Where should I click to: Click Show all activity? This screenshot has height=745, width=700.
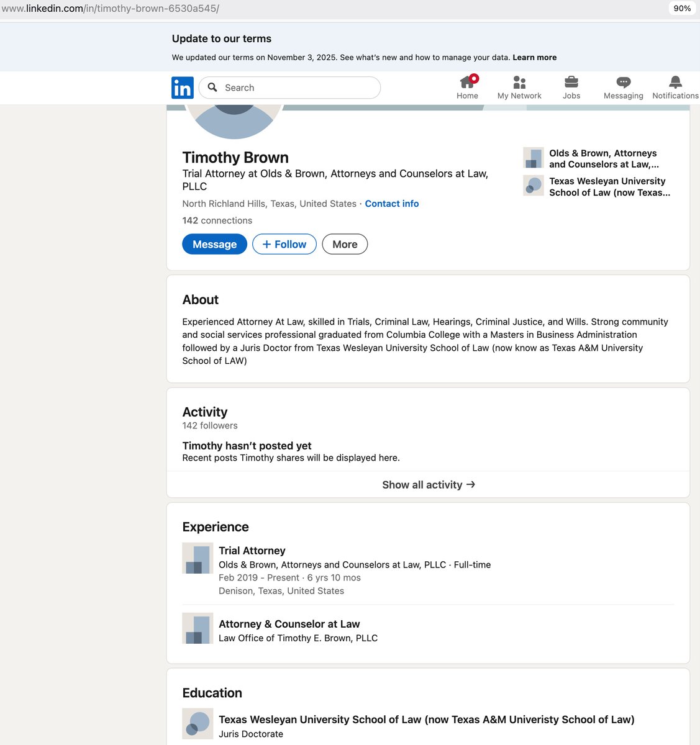(429, 484)
